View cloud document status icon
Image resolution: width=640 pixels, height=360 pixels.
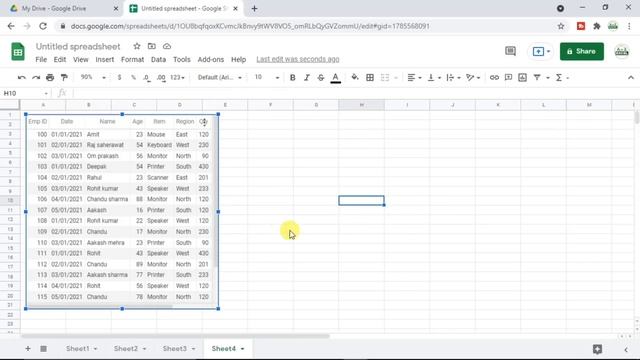[167, 46]
